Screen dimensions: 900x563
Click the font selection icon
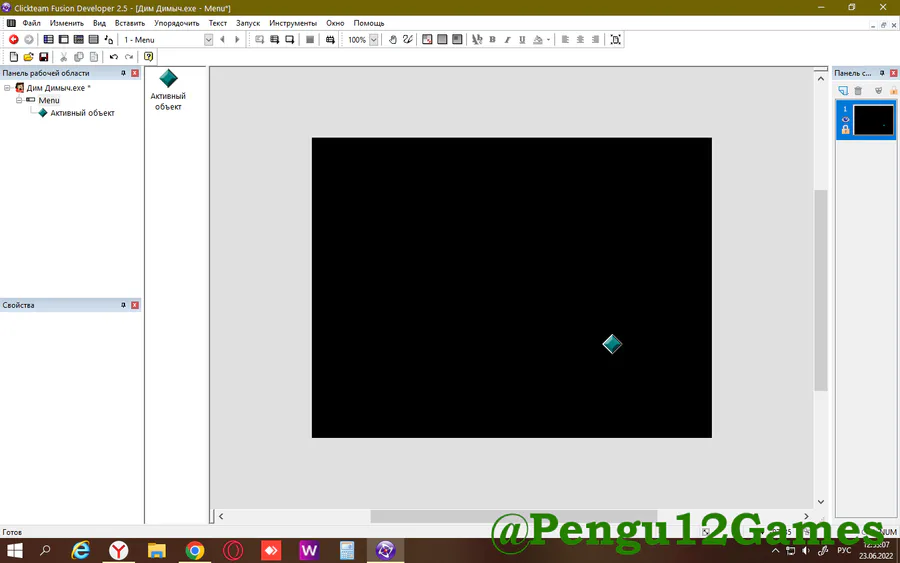477,40
